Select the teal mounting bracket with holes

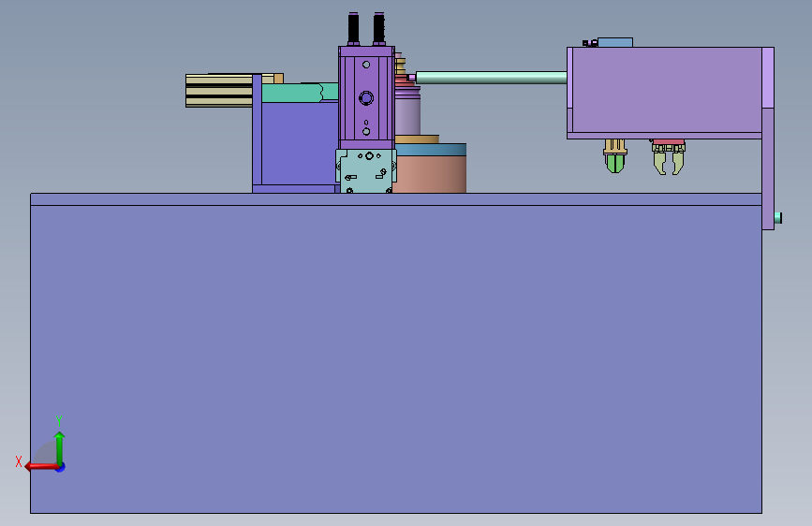[x=366, y=171]
